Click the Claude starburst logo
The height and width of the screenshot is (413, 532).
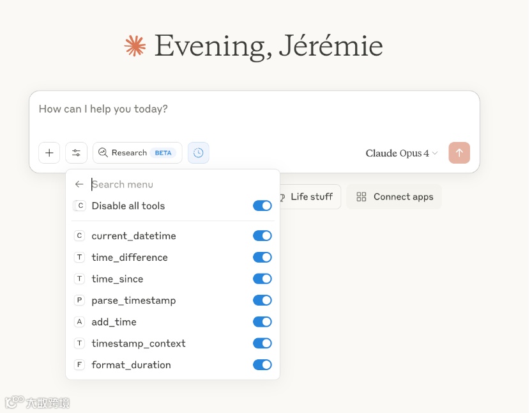pyautogui.click(x=135, y=45)
